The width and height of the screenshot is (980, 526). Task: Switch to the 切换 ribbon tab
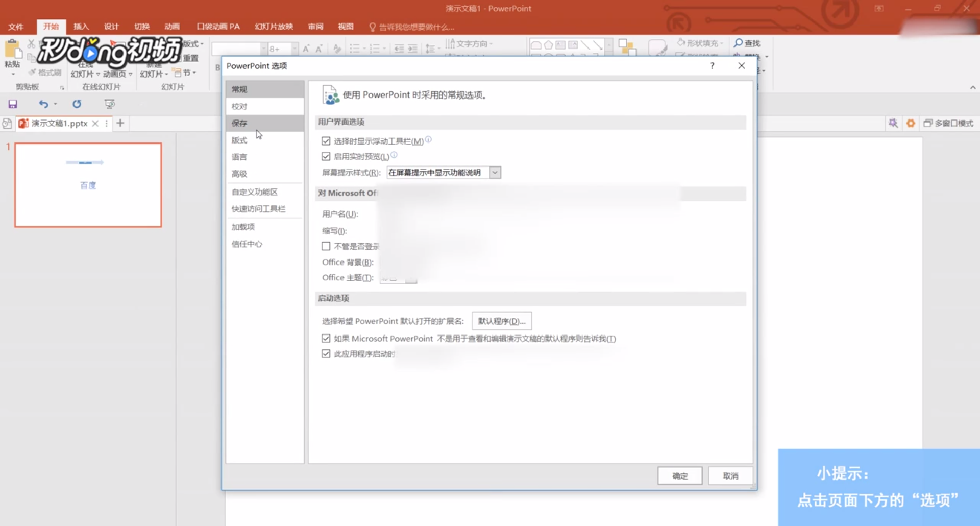142,27
